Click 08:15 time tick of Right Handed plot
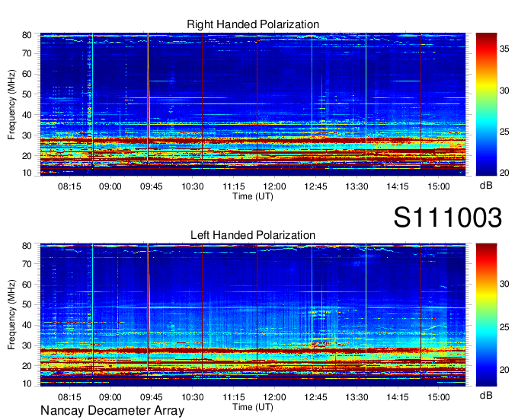518x420 pixels. [x=69, y=186]
